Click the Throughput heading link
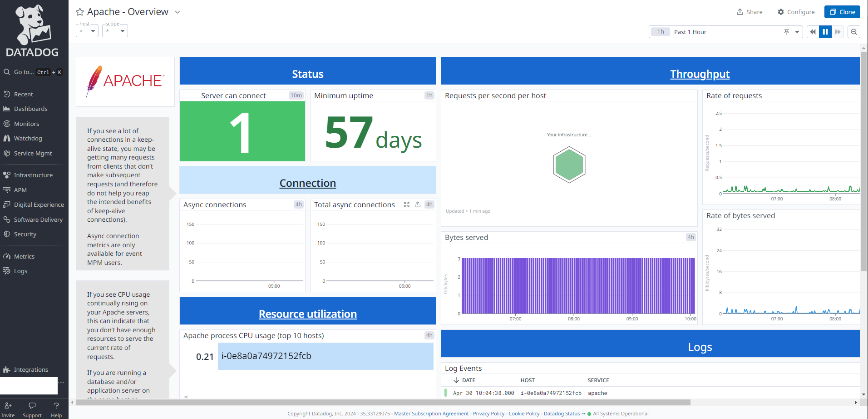Image resolution: width=868 pixels, height=419 pixels. pos(700,74)
